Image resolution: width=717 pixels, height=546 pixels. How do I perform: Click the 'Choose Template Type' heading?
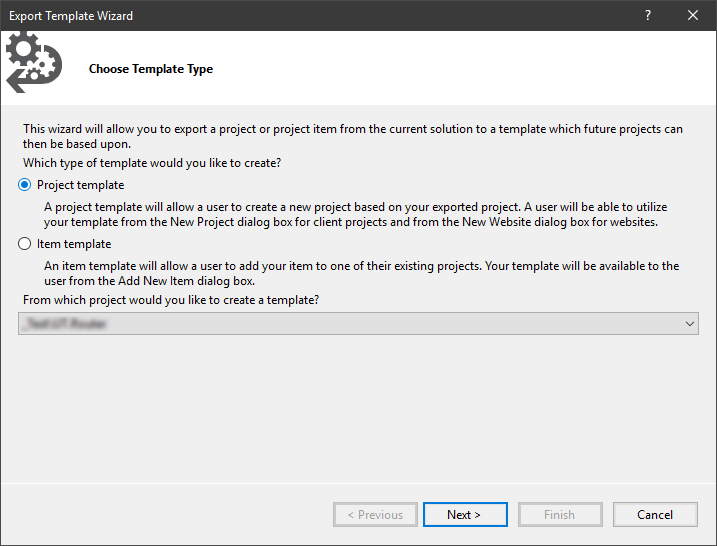tap(151, 69)
